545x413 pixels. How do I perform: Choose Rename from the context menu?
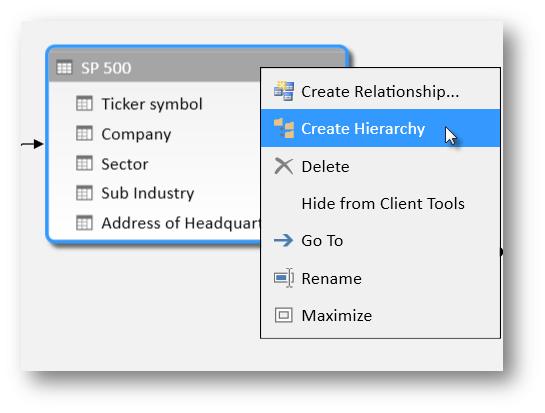pyautogui.click(x=380, y=278)
